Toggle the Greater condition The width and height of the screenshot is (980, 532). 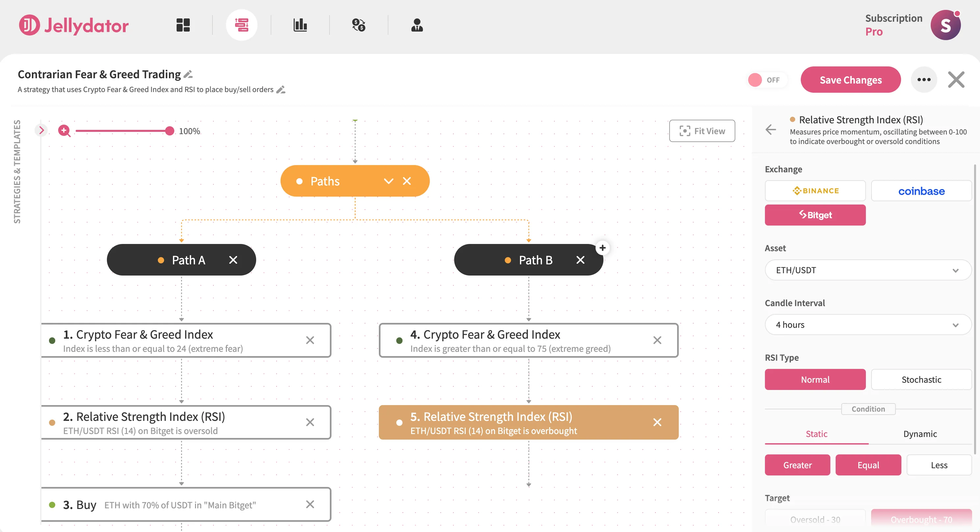click(797, 465)
